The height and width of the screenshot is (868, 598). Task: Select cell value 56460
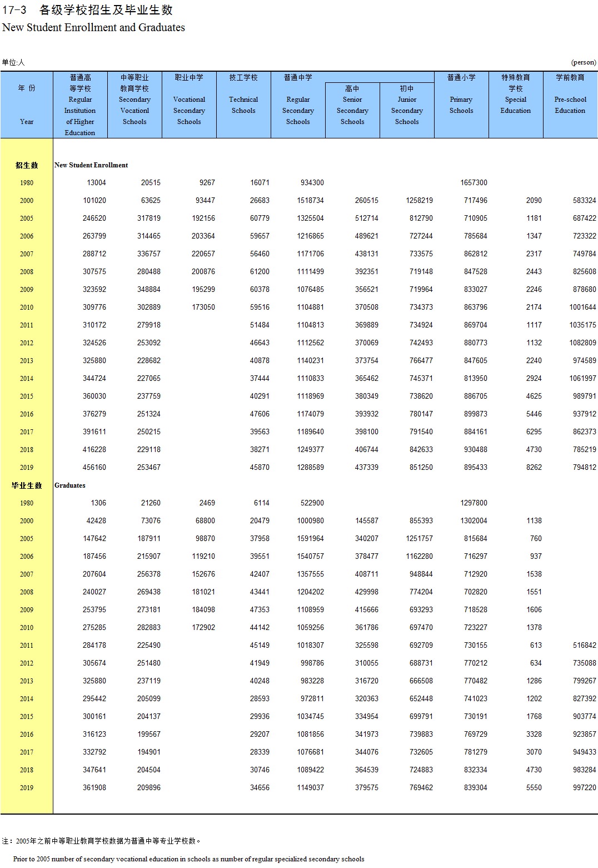[260, 254]
